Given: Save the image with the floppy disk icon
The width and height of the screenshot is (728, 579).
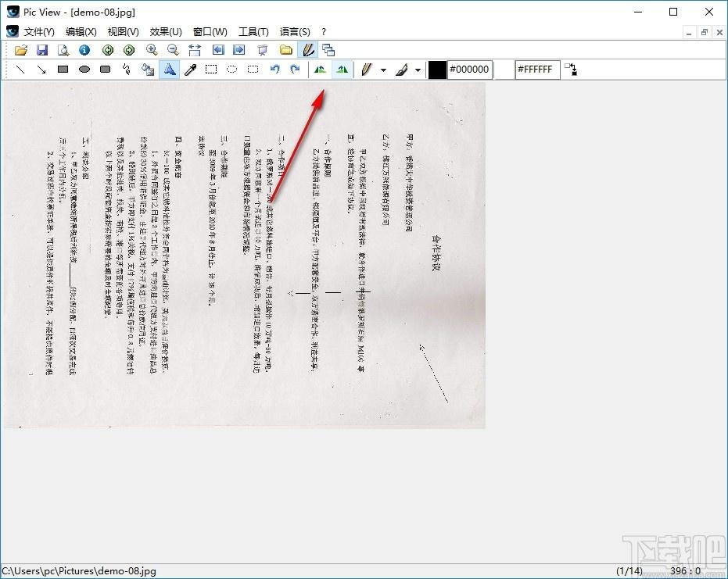Looking at the screenshot, I should [42, 50].
